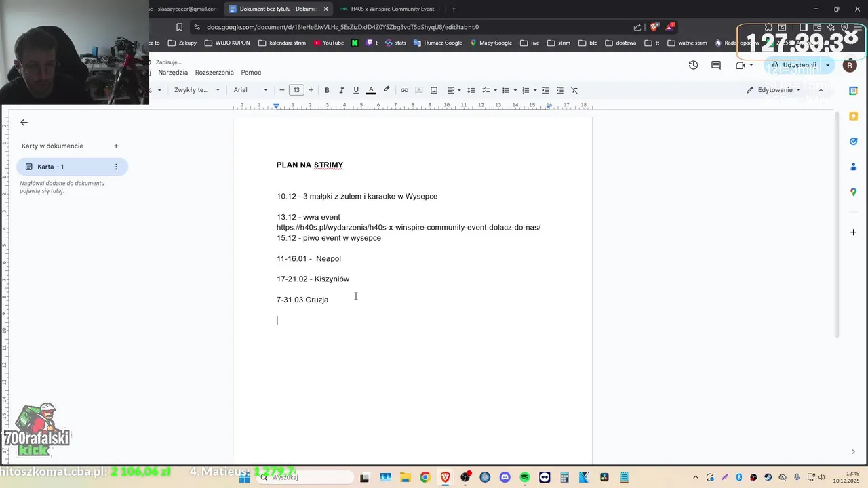This screenshot has width=868, height=488.
Task: Open Discord from the taskbar
Action: tap(505, 478)
